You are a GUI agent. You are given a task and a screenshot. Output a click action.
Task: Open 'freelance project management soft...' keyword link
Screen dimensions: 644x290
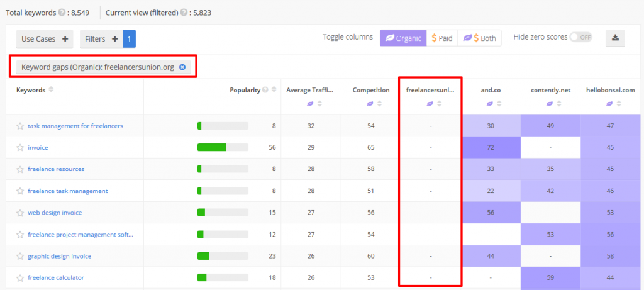80,235
